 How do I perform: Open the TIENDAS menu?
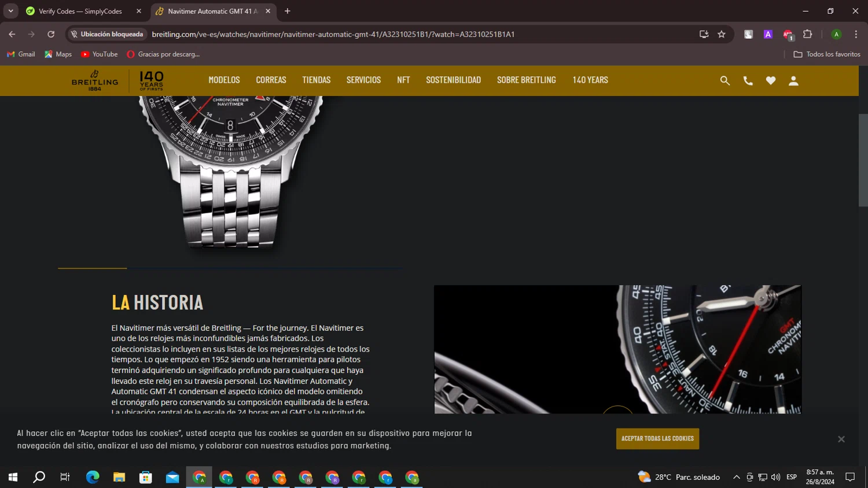pos(316,80)
